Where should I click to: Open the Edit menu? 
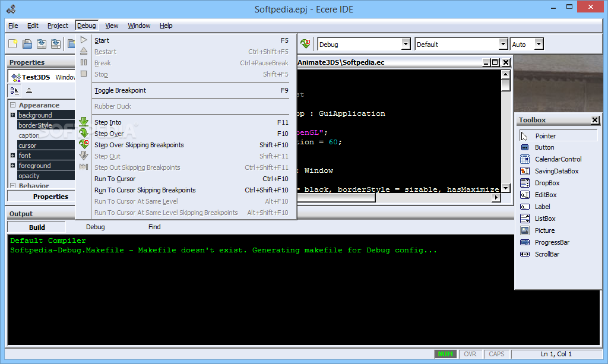(x=33, y=26)
